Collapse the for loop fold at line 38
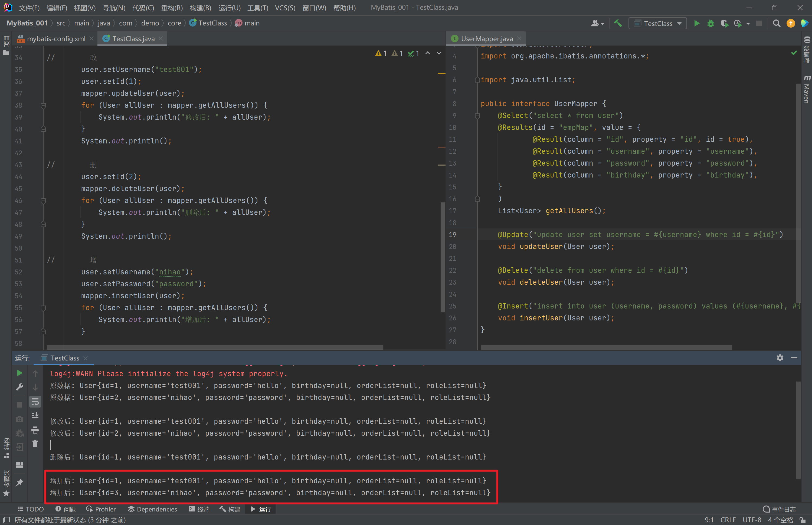812x525 pixels. [43, 105]
